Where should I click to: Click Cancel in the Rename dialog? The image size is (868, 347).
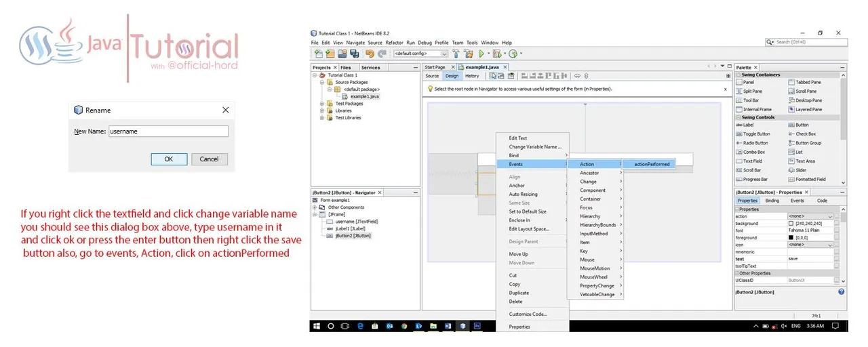pyautogui.click(x=210, y=159)
